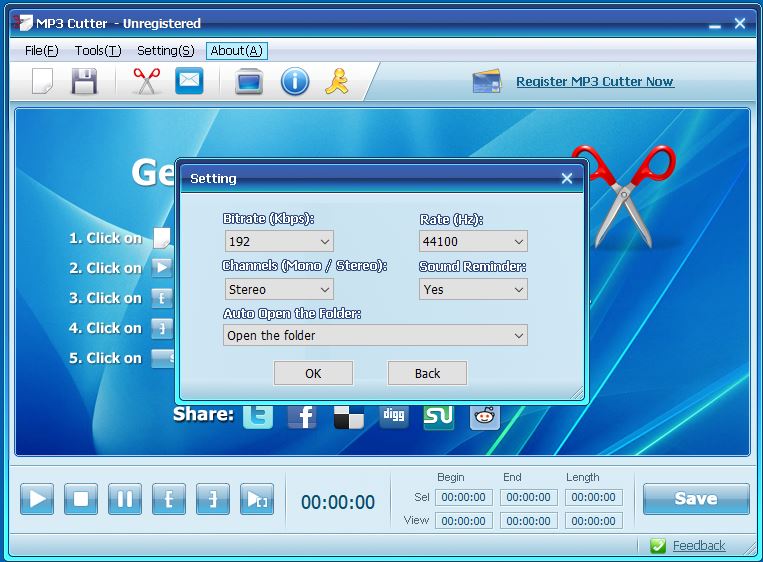Open the Sound Reminder dropdown
The height and width of the screenshot is (562, 763).
473,290
